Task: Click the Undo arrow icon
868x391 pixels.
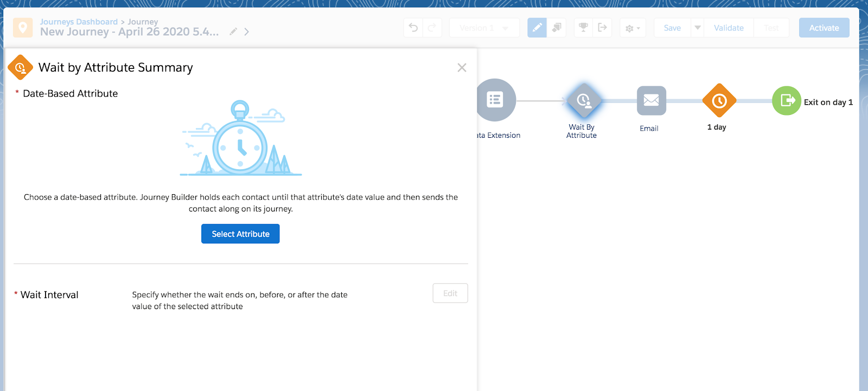Action: [x=413, y=28]
